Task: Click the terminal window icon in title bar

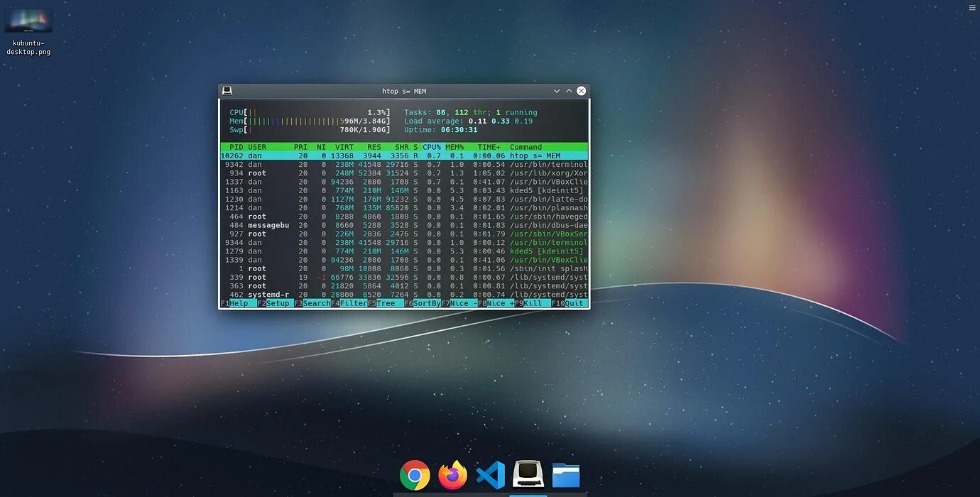Action: click(227, 91)
